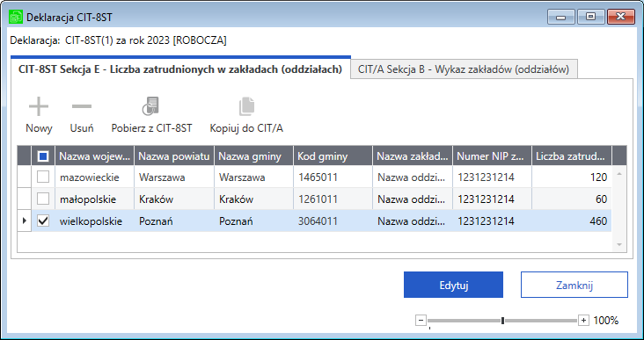Image resolution: width=644 pixels, height=340 pixels.
Task: Click gmina code 3064011
Action: click(x=333, y=221)
